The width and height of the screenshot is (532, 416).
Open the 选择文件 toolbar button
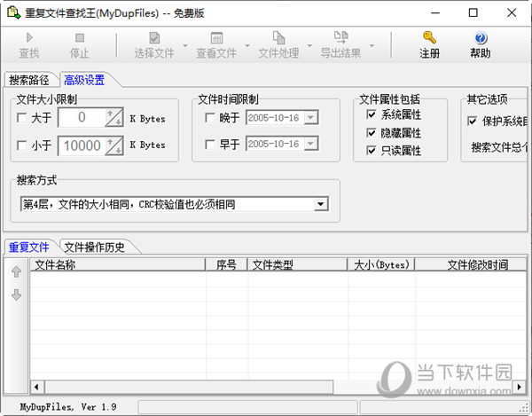[154, 45]
